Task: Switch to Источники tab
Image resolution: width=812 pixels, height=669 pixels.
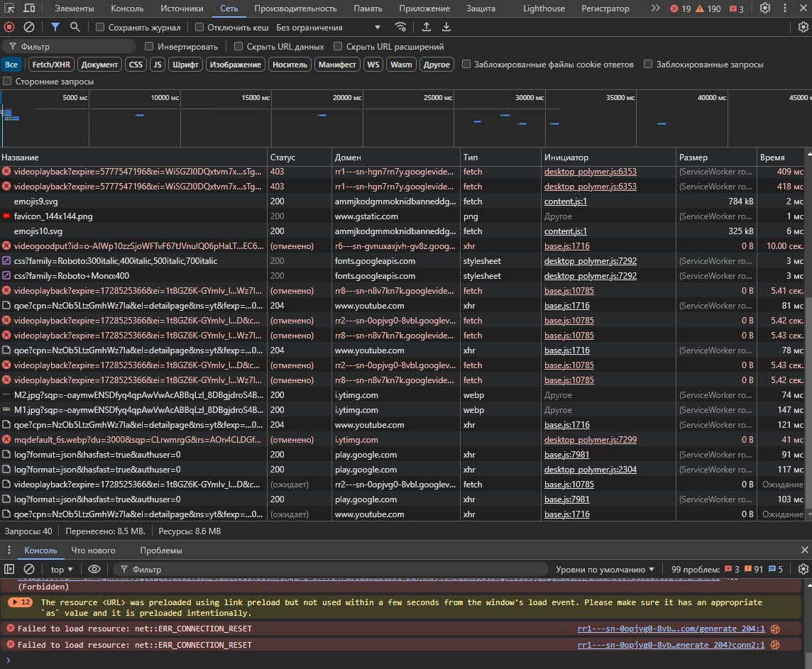Action: coord(182,9)
